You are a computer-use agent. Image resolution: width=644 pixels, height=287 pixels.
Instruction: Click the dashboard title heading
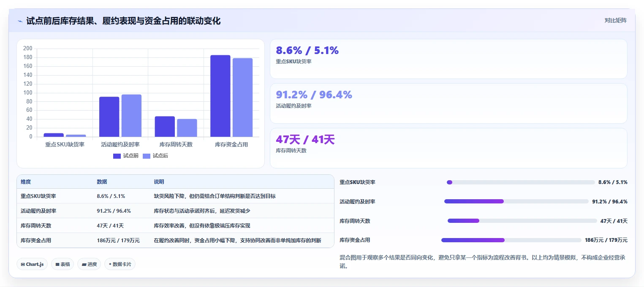click(x=123, y=21)
